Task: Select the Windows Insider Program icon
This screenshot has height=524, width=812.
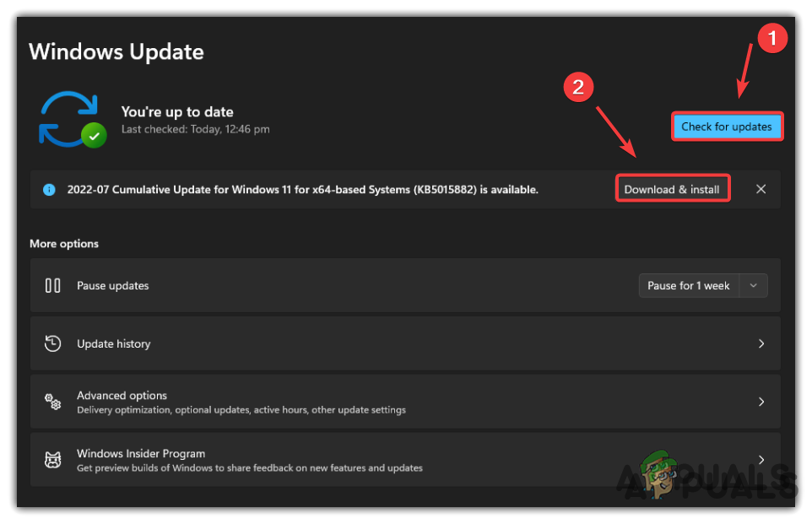Action: coord(52,460)
